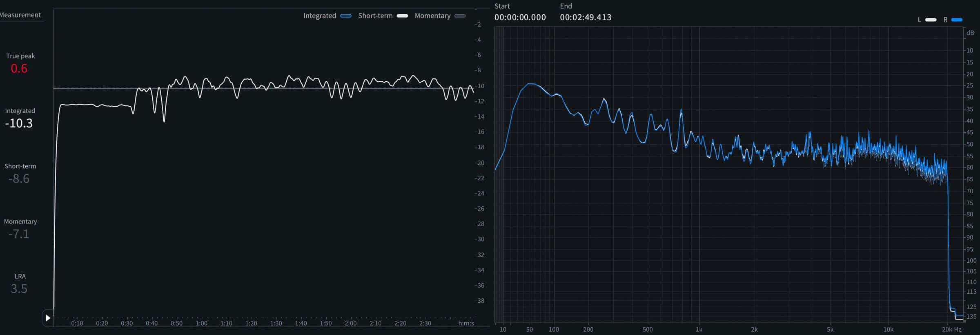Click the 2:30 mark on the time axis

tap(425, 323)
